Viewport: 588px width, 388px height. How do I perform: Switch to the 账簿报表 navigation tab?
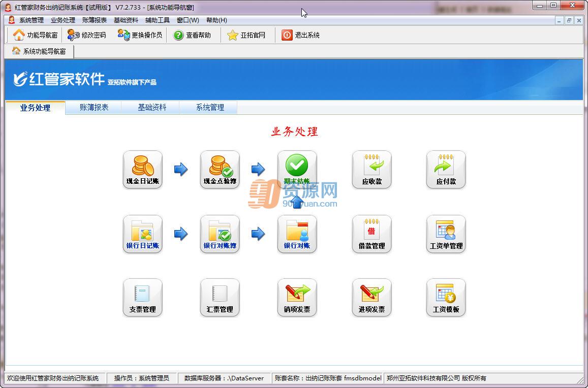(94, 108)
